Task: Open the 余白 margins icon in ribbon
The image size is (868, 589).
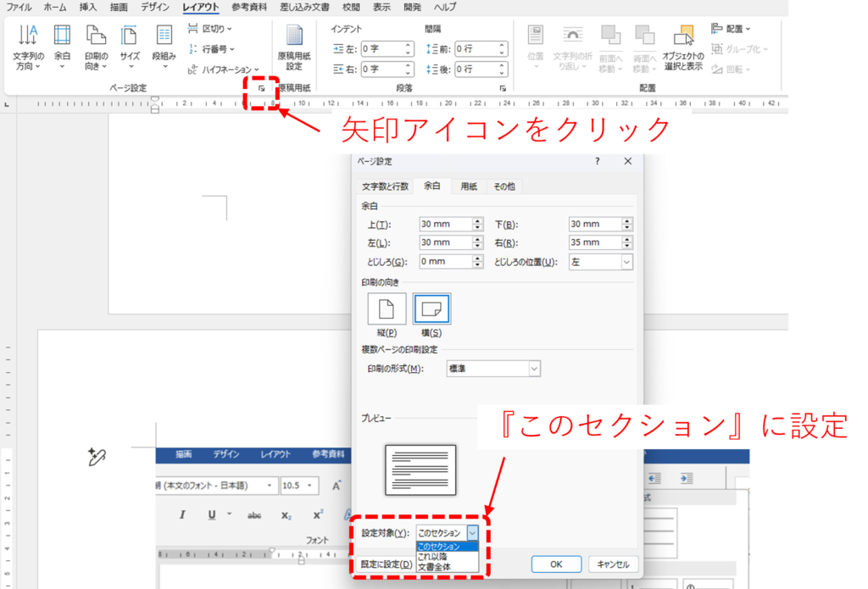Action: pos(62,36)
